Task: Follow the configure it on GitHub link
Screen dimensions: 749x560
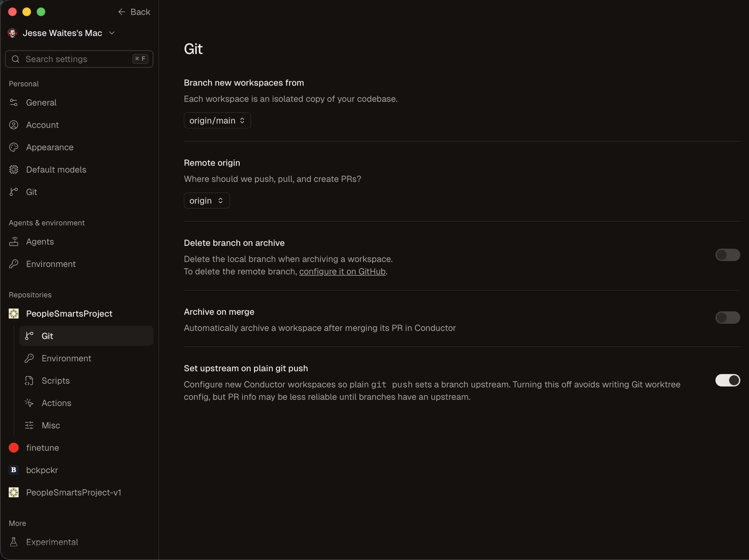Action: (x=342, y=272)
